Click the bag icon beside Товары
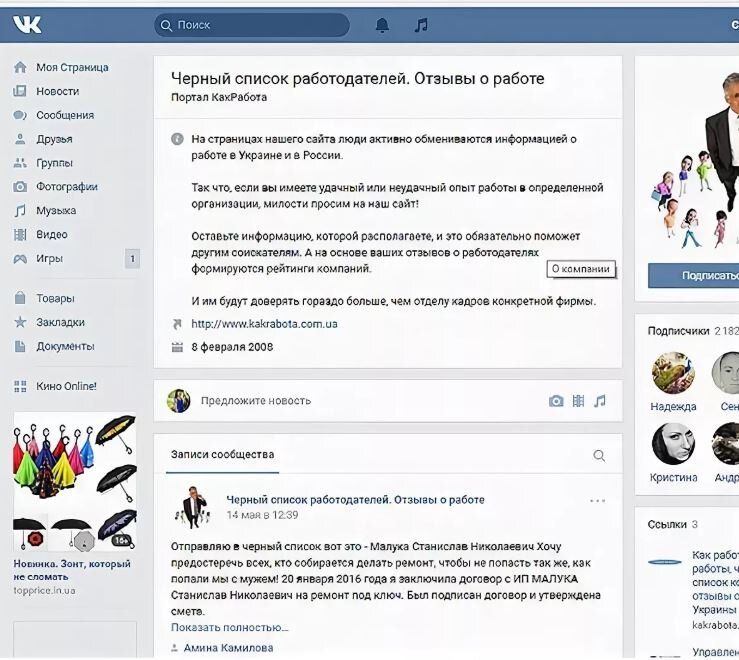This screenshot has width=739, height=660. pyautogui.click(x=20, y=298)
